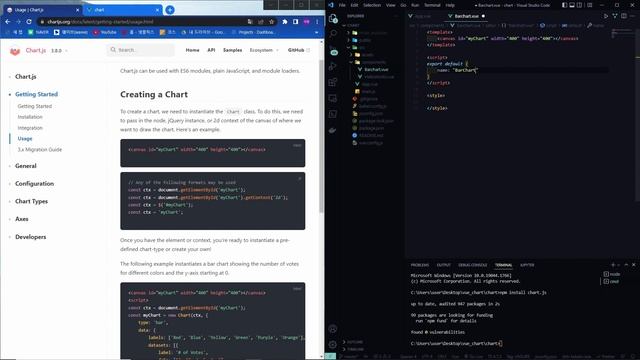Viewport: 640px width, 360px height.
Task: Open Barchart.vue file in explorer tree
Action: (376, 70)
